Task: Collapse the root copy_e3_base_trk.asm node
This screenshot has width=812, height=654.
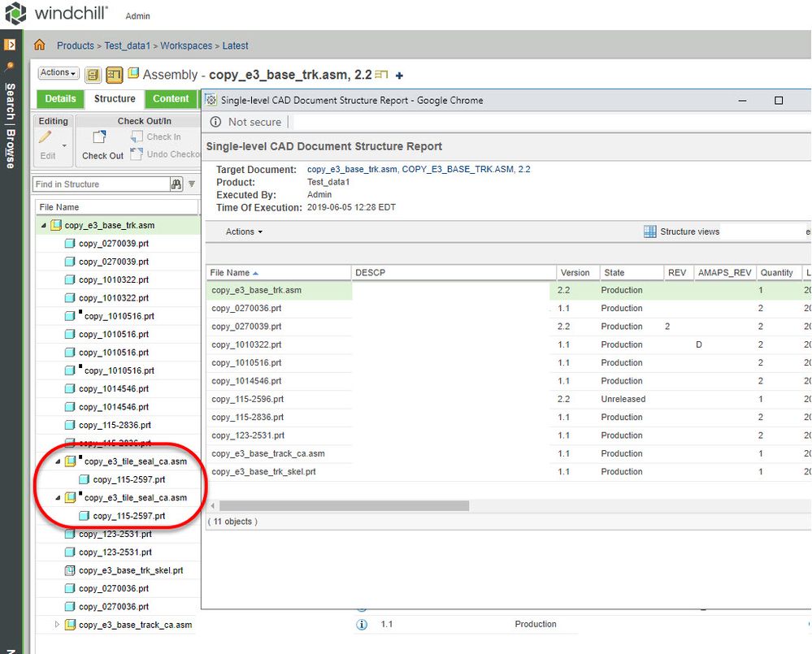Action: click(x=44, y=225)
